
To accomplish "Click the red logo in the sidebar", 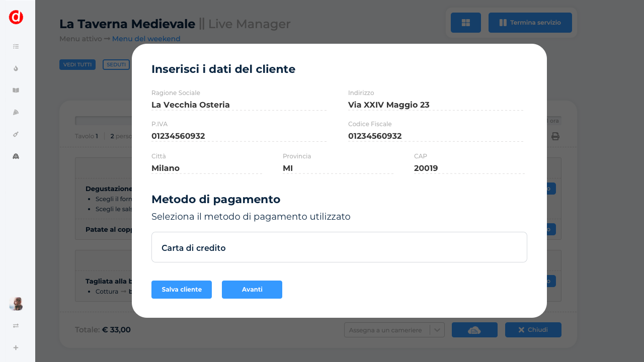I will (16, 17).
